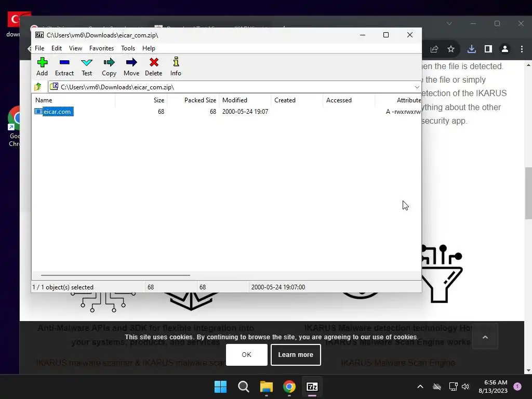Sort by Size column header
The height and width of the screenshot is (399, 532).
pos(141,100)
